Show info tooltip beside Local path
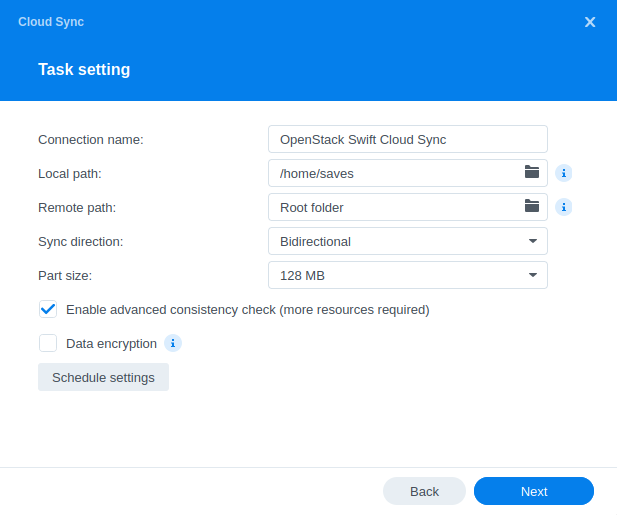This screenshot has width=617, height=515. coord(563,173)
